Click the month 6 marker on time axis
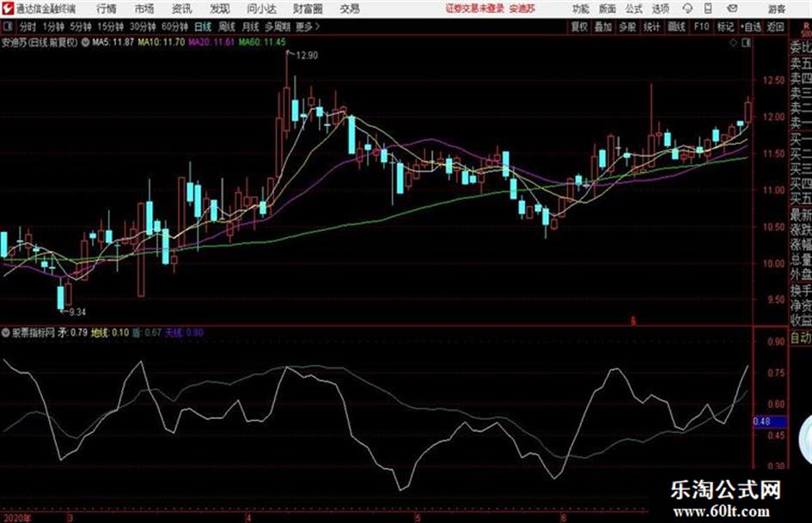This screenshot has height=523, width=812. tap(564, 518)
